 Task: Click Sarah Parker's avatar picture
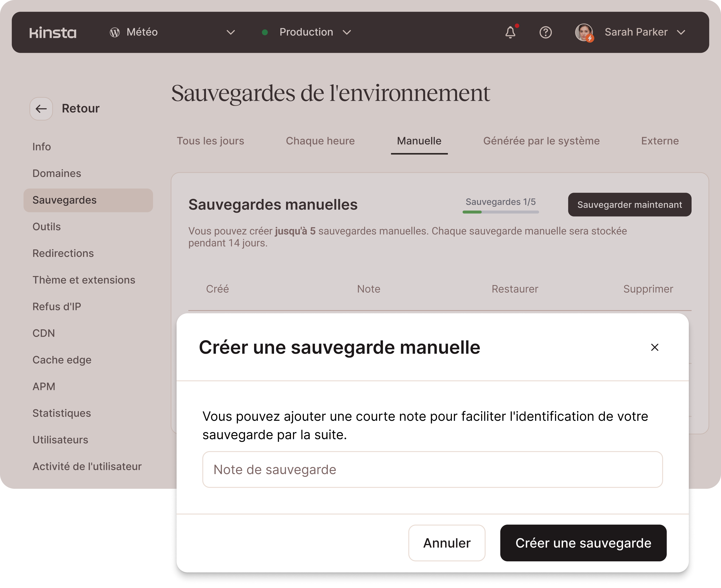point(584,33)
